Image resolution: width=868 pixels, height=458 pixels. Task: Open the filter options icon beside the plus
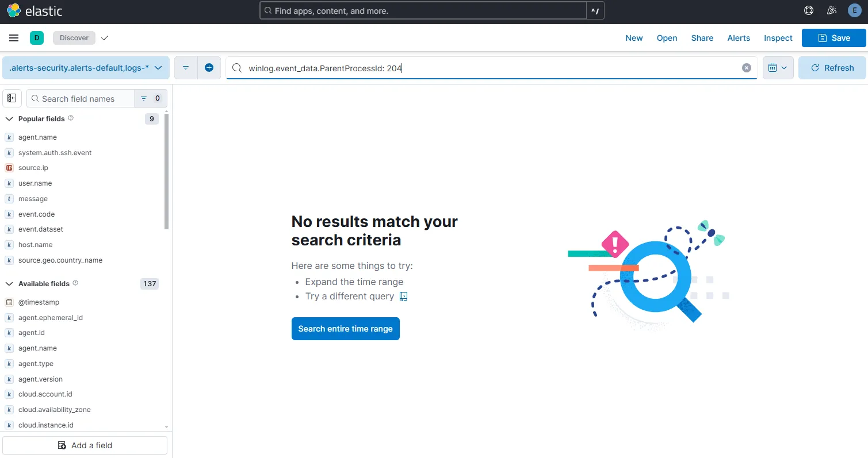click(x=185, y=67)
